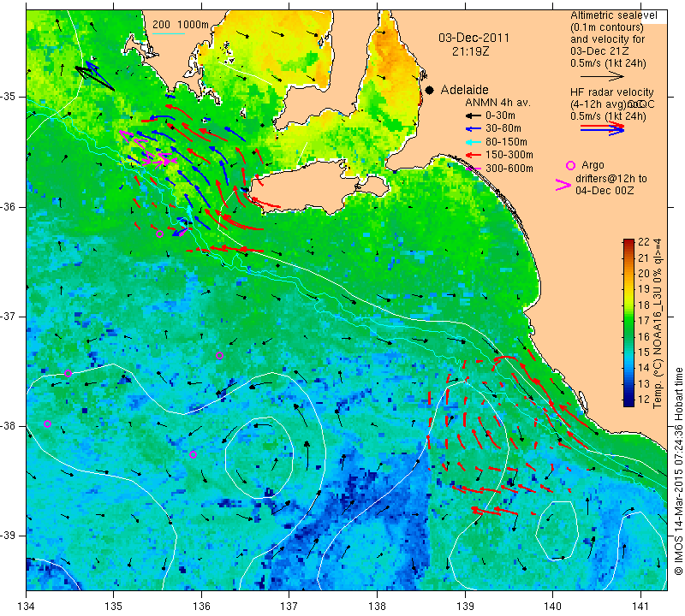Click the colorbar value 17
Image resolution: width=685 pixels, height=616 pixels.
pyautogui.click(x=645, y=321)
